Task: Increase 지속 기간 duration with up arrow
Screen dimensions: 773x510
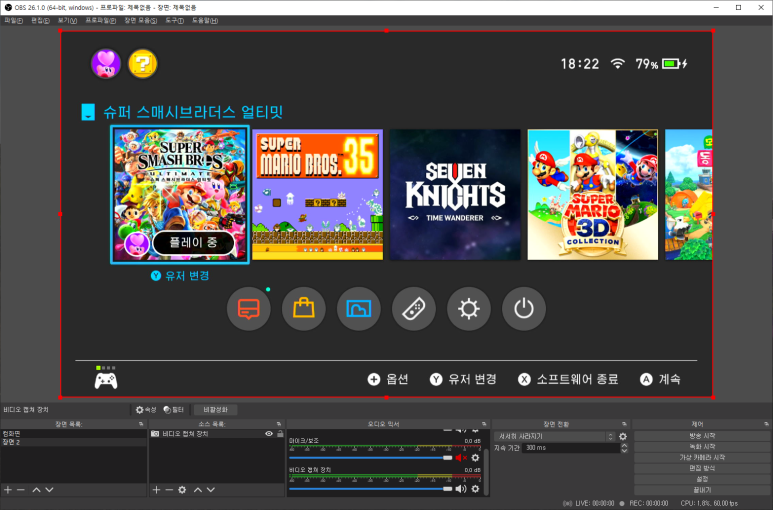Action: tap(624, 445)
